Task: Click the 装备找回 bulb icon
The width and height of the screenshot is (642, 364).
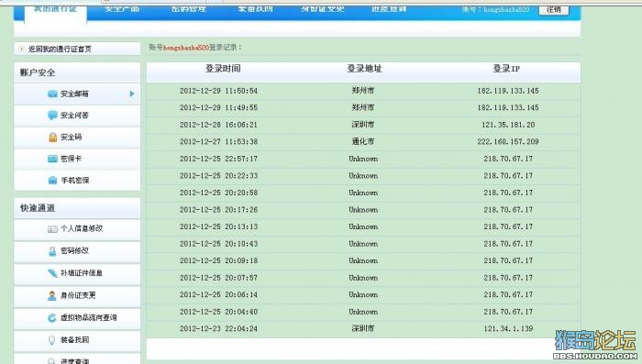Action: [x=52, y=340]
